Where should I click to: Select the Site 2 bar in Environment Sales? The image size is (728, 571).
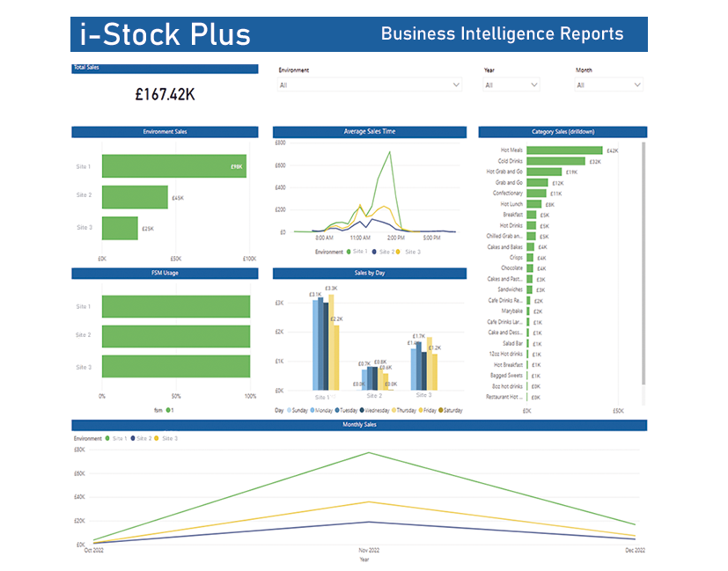click(x=135, y=197)
